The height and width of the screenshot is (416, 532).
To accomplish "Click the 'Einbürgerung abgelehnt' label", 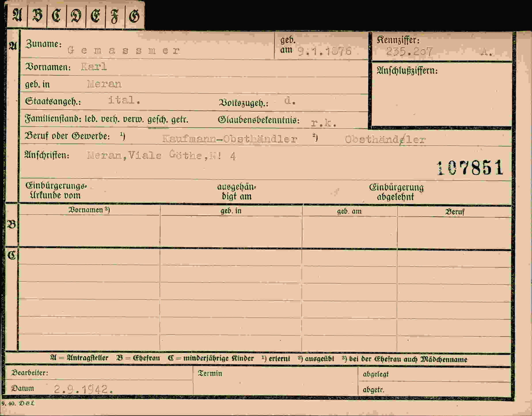I will coord(396,192).
